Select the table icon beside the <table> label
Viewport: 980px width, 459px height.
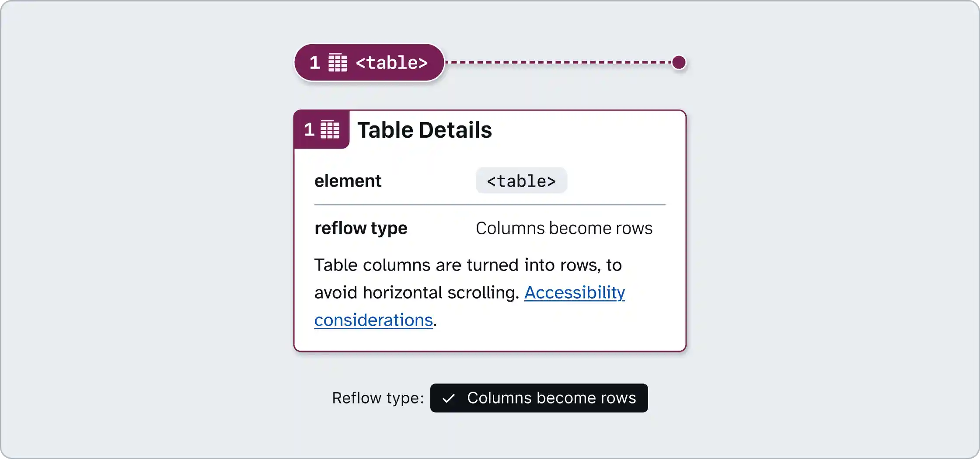point(337,63)
